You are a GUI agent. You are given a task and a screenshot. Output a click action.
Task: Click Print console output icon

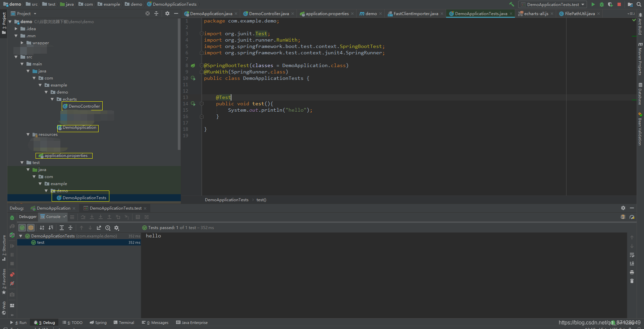point(632,272)
